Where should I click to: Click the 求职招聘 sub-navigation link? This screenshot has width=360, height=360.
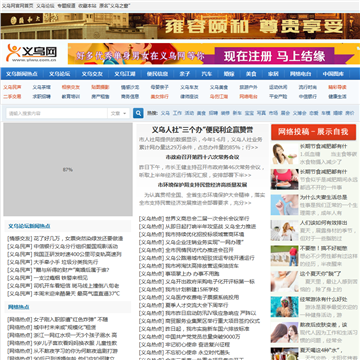[x=42, y=97]
